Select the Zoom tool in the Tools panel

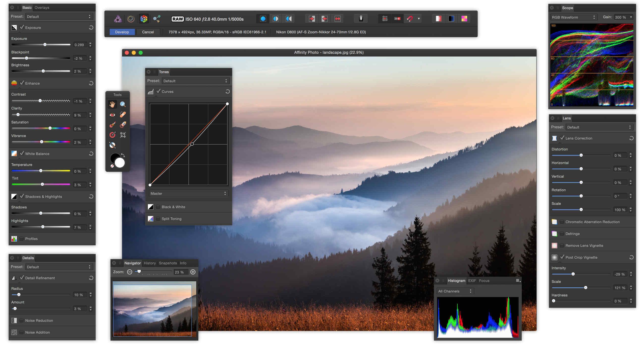coord(123,104)
